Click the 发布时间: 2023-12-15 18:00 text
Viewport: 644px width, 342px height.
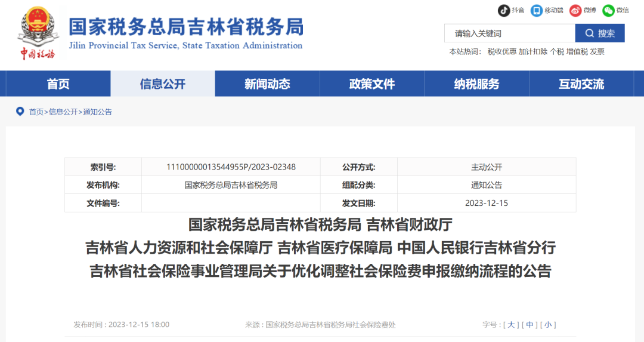121,325
